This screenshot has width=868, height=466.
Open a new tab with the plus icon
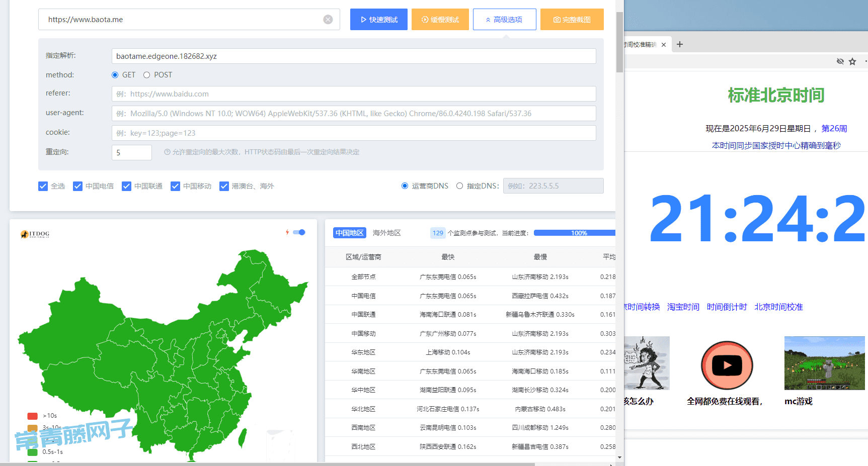680,44
